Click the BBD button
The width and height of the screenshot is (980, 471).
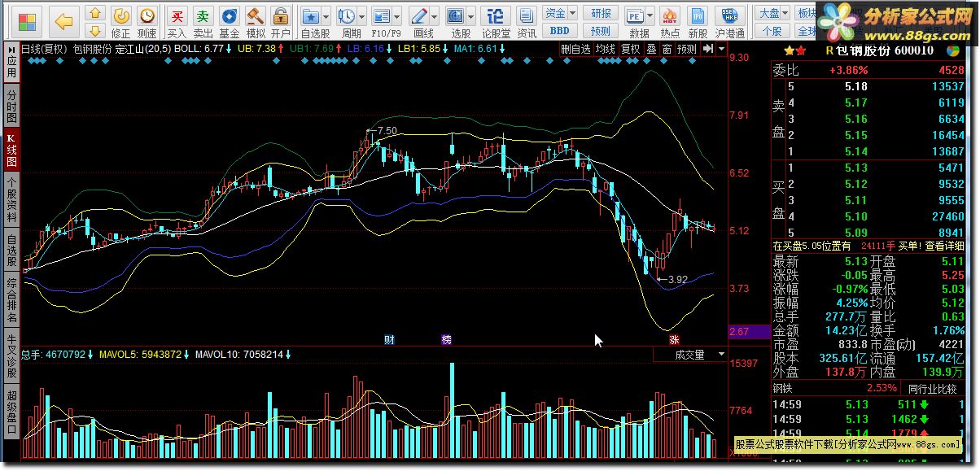point(559,31)
